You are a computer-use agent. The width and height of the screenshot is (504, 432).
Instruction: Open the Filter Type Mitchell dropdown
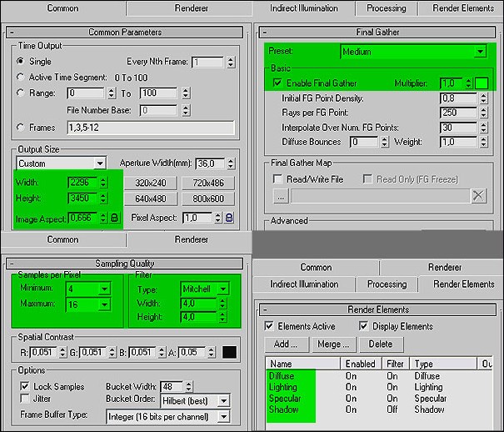222,289
